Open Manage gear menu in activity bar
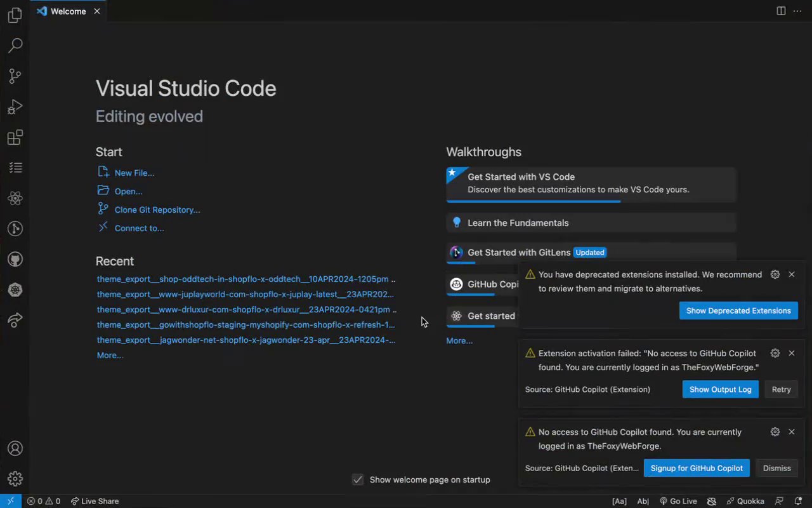812x508 pixels. click(15, 479)
